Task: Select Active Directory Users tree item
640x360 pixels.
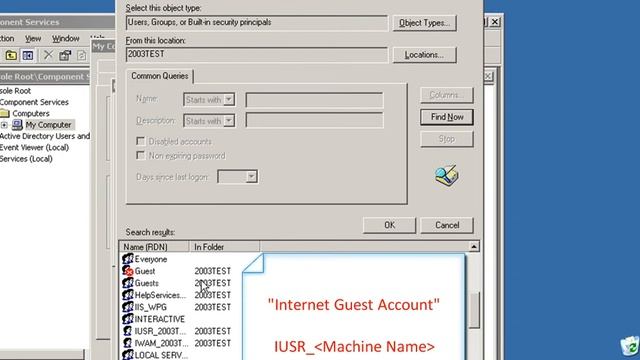Action: click(x=45, y=136)
